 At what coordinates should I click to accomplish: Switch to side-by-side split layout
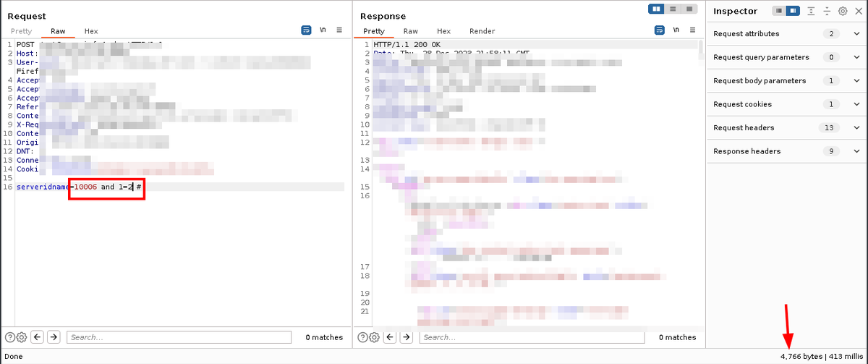(x=657, y=9)
